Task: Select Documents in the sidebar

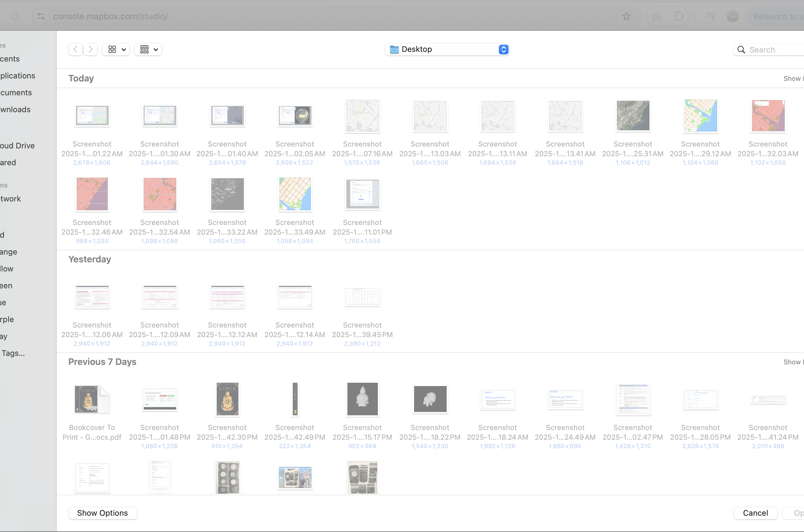Action: click(x=16, y=92)
